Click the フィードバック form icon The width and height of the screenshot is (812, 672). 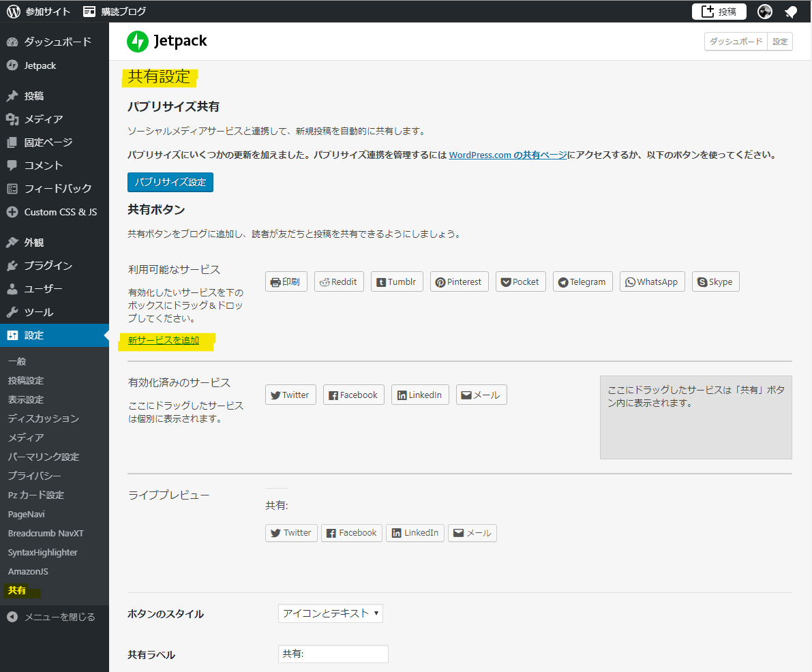coord(12,189)
